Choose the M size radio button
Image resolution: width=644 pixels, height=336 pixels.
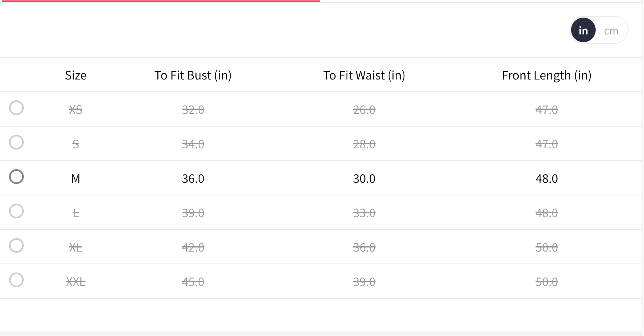[x=16, y=177]
